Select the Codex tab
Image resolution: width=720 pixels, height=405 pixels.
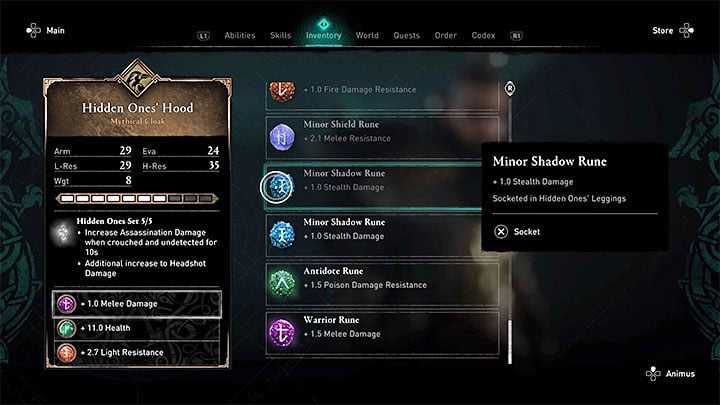[483, 35]
